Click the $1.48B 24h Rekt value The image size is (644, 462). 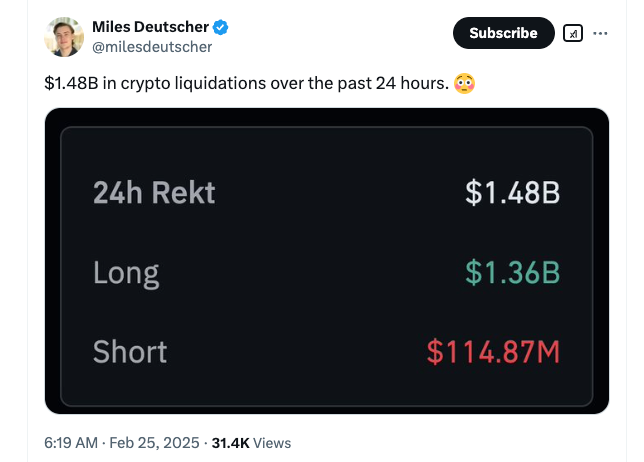pos(512,192)
